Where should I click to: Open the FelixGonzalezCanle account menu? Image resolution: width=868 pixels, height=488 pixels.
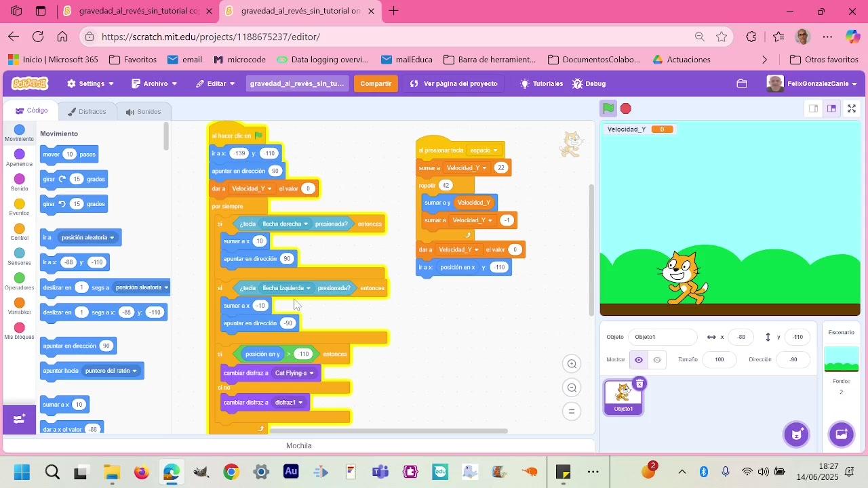[812, 83]
